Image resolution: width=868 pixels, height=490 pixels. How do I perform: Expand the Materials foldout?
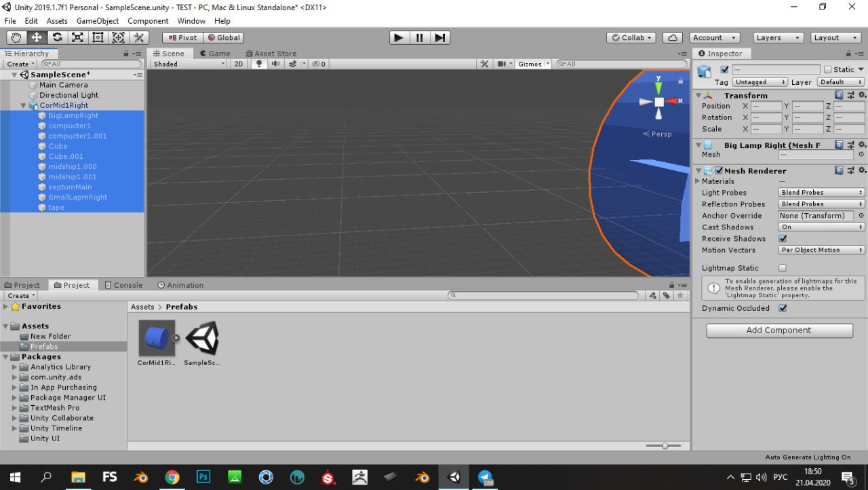[698, 181]
